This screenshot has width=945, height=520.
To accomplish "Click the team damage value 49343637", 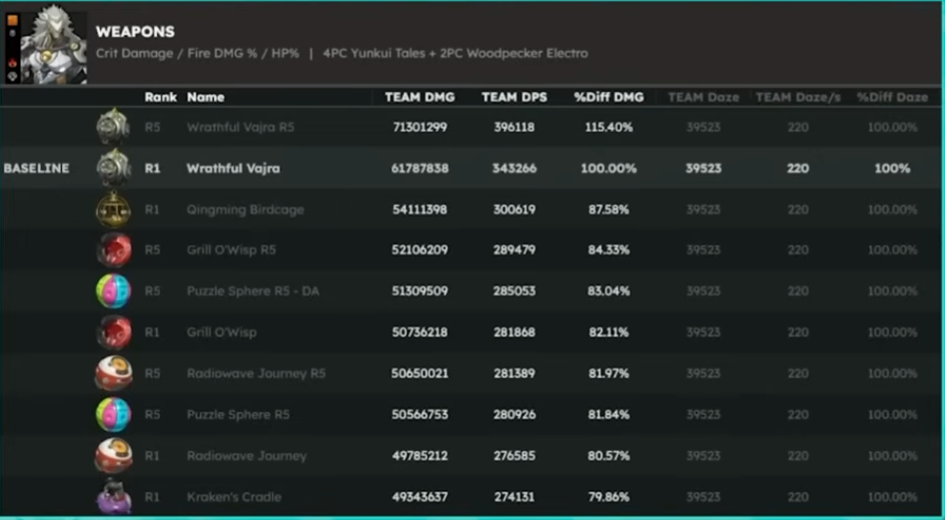I will [419, 497].
